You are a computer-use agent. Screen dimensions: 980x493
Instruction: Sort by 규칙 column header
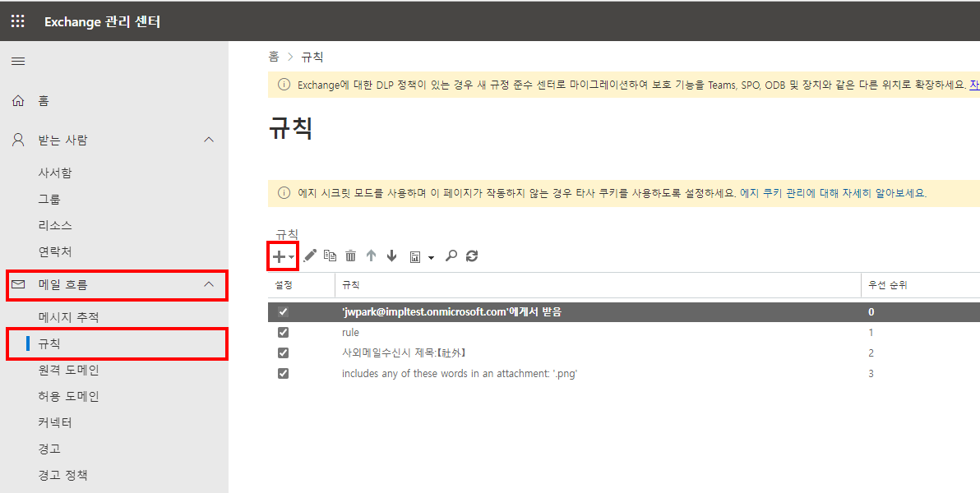pyautogui.click(x=350, y=285)
